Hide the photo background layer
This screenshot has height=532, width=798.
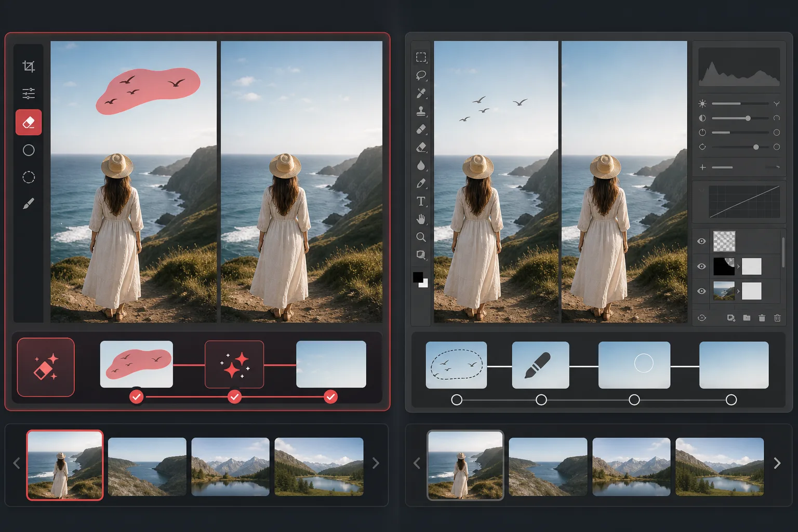[x=701, y=291]
